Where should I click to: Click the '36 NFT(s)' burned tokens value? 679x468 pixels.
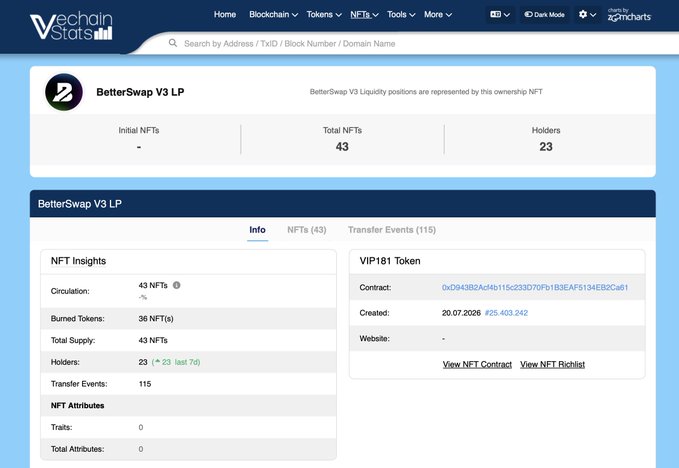156,318
